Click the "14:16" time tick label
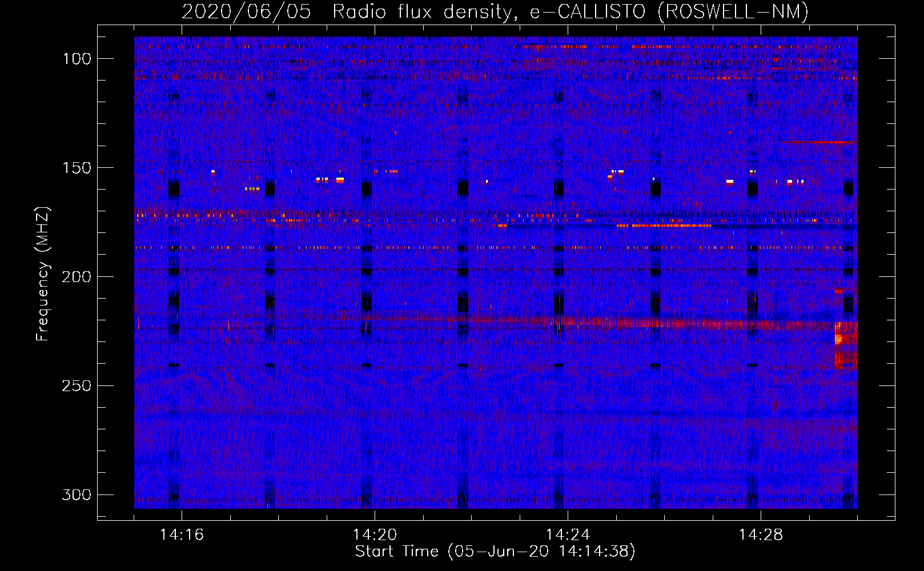This screenshot has width=924, height=571. click(x=182, y=535)
